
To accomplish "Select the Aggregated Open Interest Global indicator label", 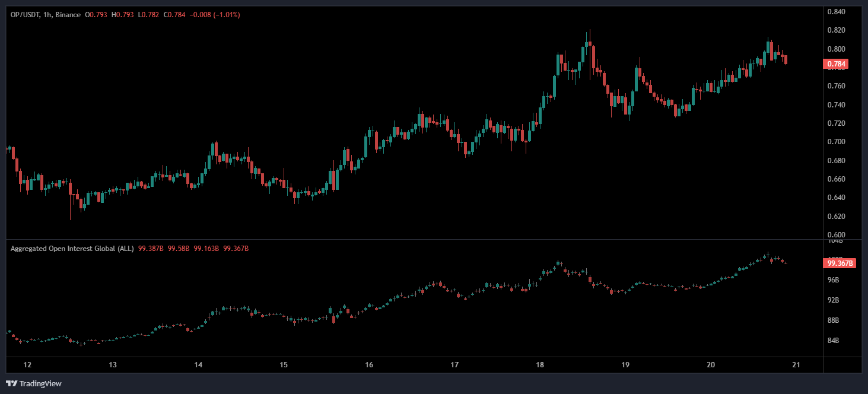I will (x=72, y=249).
